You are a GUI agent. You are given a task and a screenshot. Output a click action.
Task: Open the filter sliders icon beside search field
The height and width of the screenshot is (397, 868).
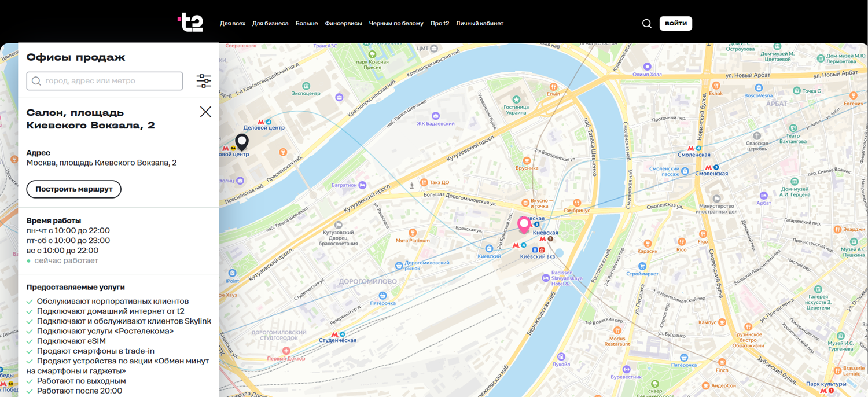pos(204,81)
